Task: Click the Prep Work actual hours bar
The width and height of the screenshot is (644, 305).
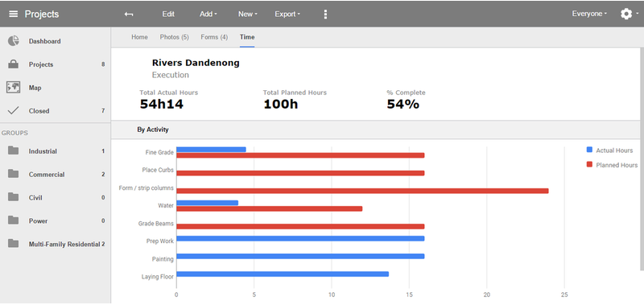Action: point(300,238)
